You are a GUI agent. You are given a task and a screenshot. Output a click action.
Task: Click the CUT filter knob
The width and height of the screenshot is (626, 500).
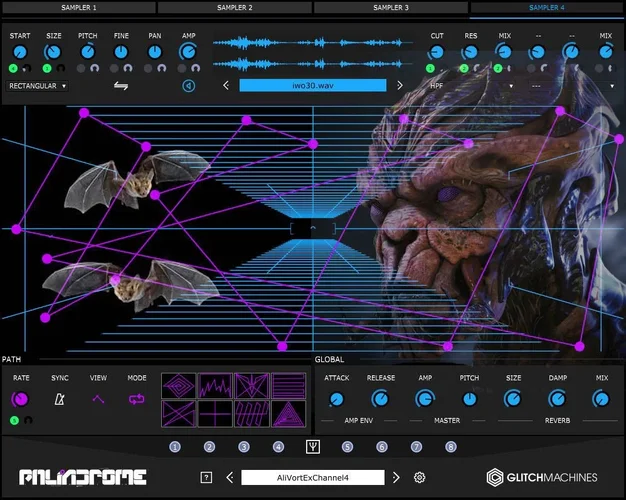tap(436, 52)
